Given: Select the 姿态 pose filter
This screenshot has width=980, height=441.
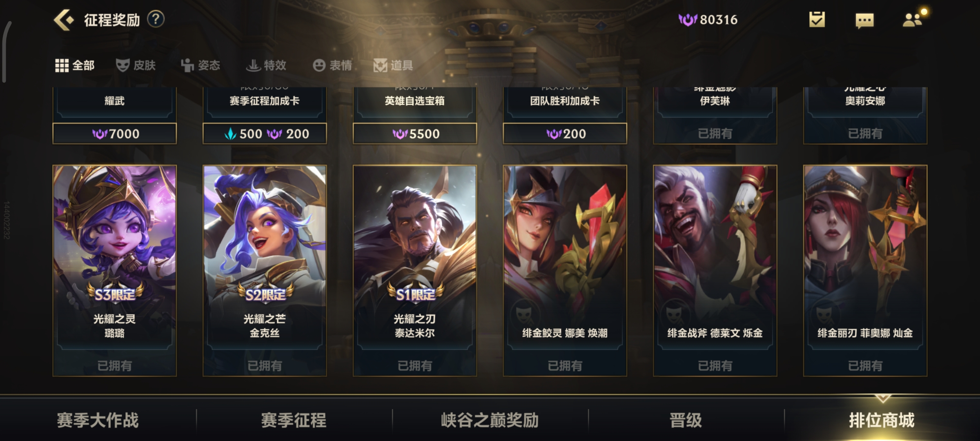Looking at the screenshot, I should [x=200, y=65].
